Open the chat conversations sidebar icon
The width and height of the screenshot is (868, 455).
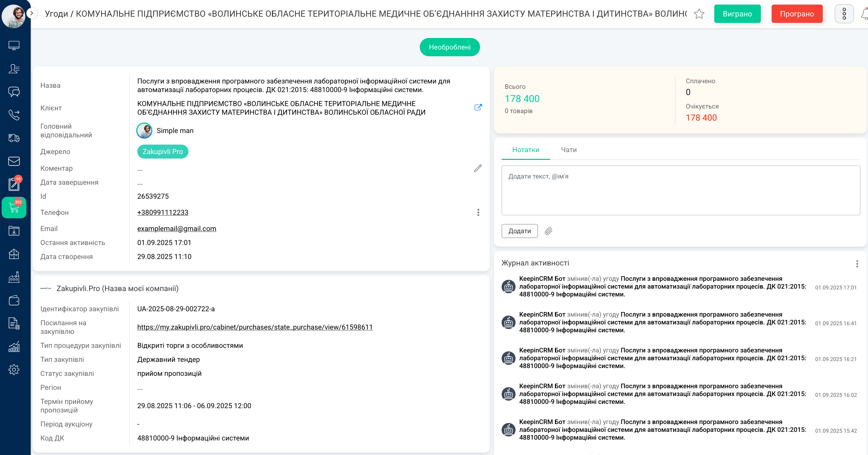click(x=14, y=92)
